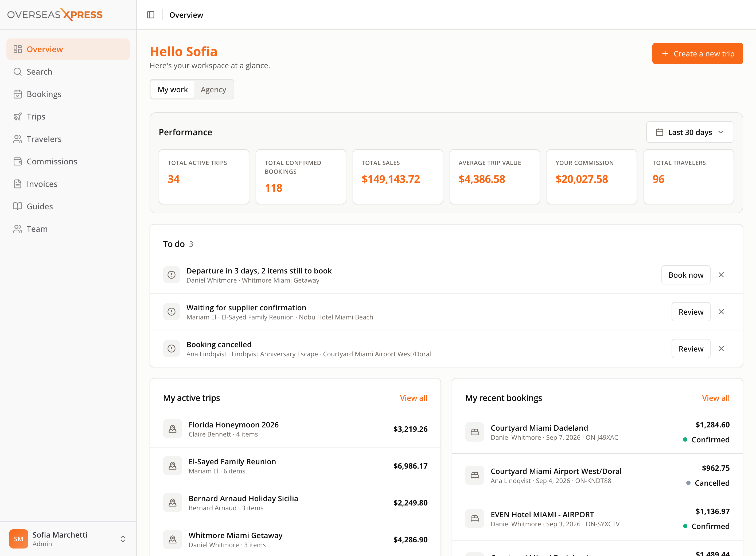
Task: Switch to the Agency tab
Action: pos(213,90)
